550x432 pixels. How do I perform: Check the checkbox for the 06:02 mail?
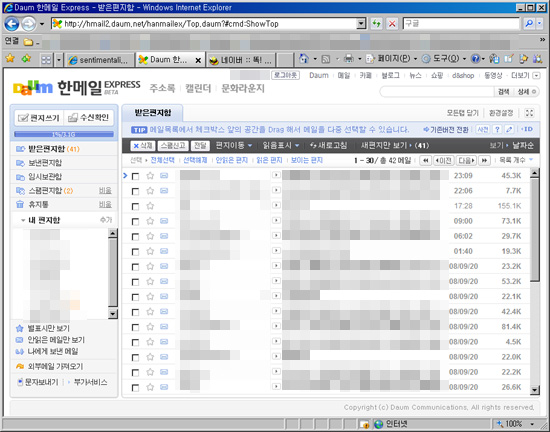(135, 237)
